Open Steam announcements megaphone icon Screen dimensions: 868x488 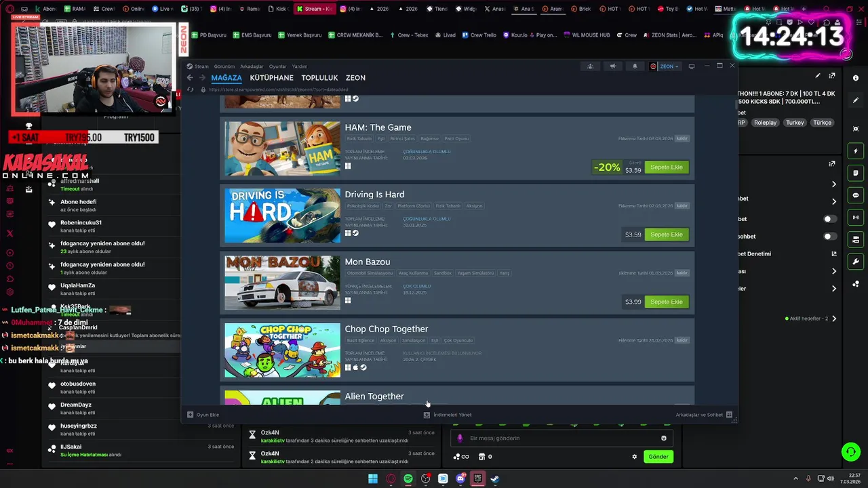(x=612, y=66)
